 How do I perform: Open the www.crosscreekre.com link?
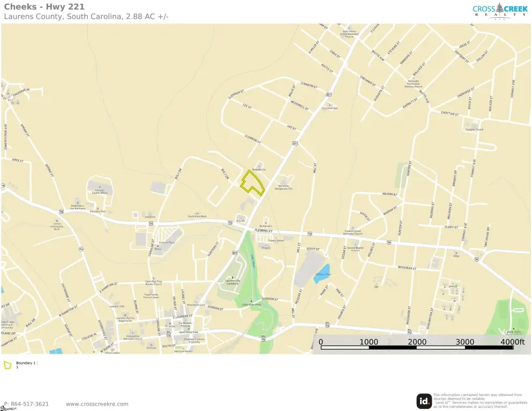point(97,404)
